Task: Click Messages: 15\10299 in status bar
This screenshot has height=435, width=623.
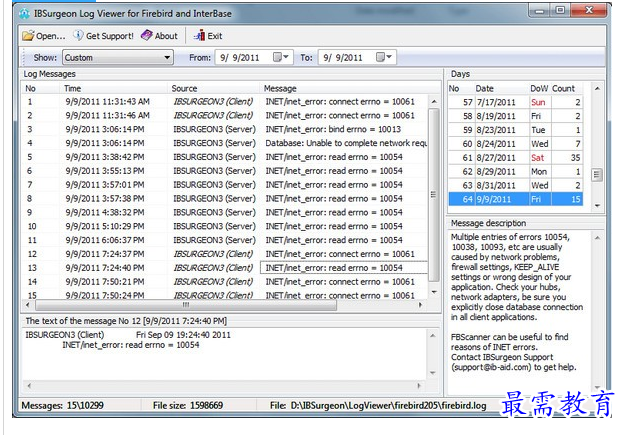Action: coord(62,406)
